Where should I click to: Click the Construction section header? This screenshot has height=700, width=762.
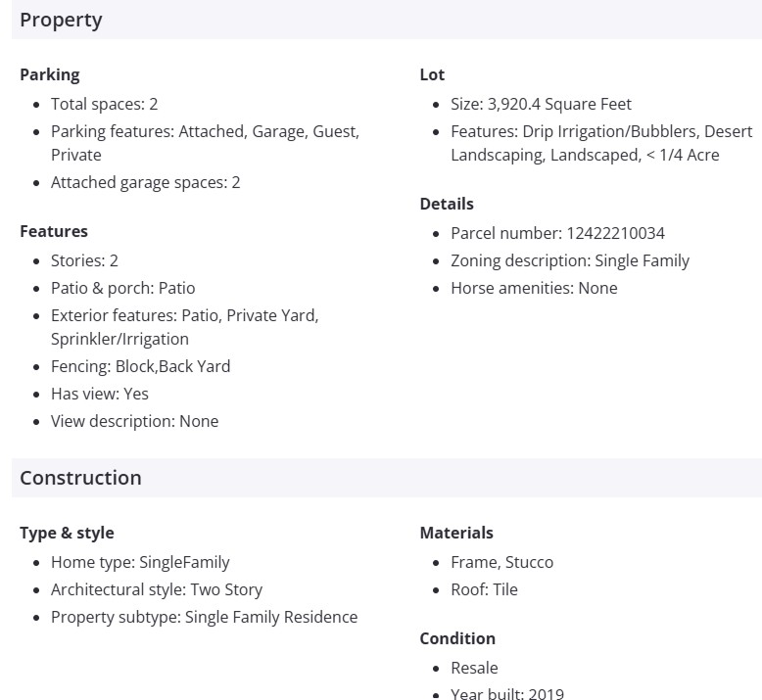[x=80, y=478]
